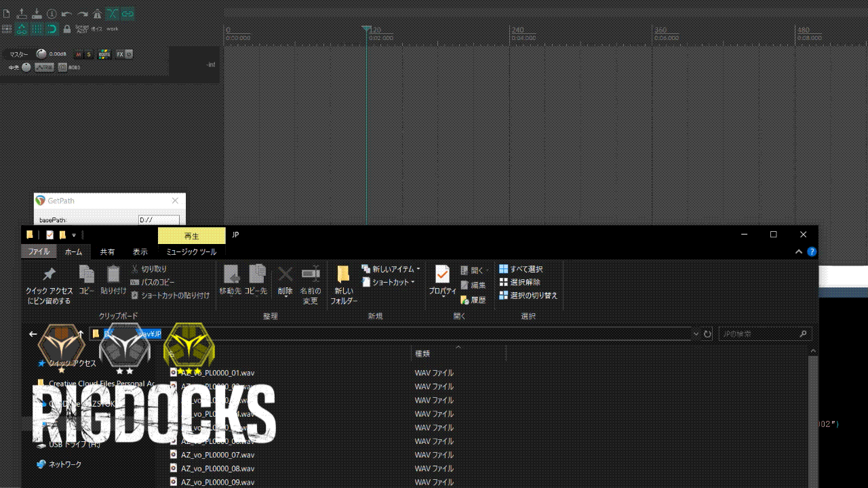Viewport: 868px width, 488px height.
Task: Click 新しいフォルダー icon
Action: (x=343, y=274)
